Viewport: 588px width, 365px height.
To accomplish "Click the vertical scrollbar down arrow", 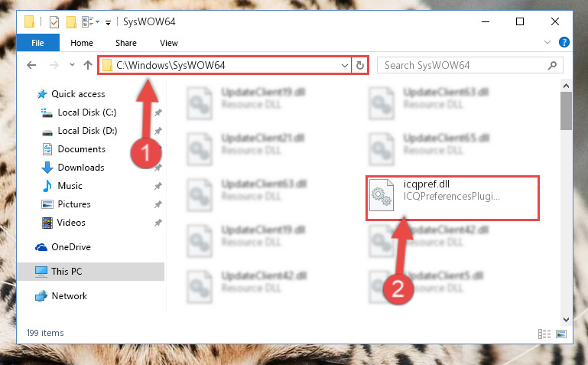I will (x=566, y=320).
